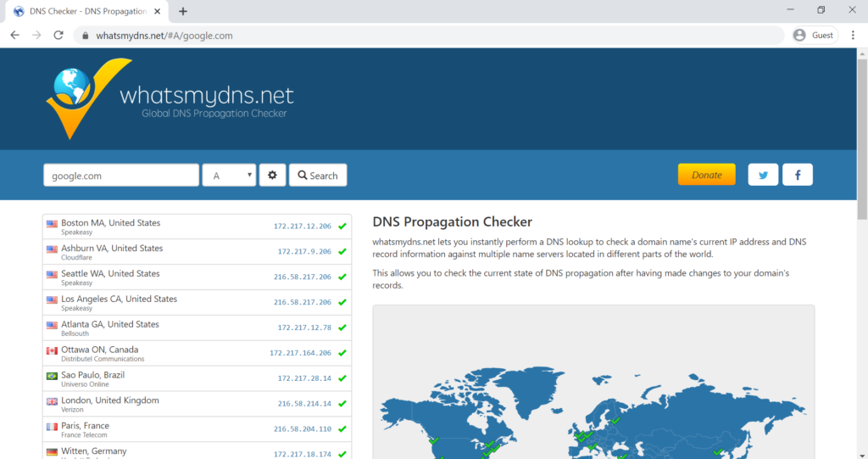Expand the A record type dropdown

point(229,175)
